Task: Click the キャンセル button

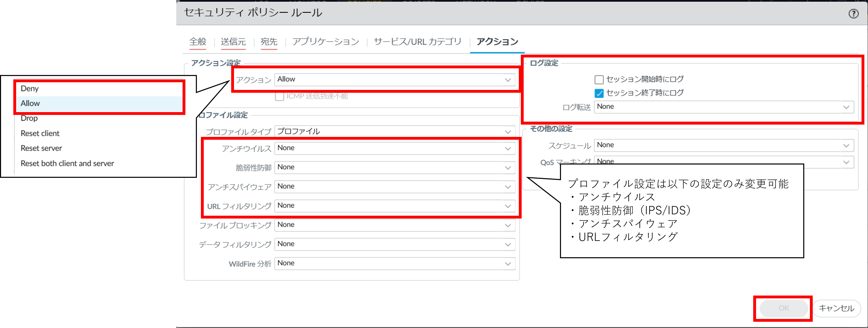Action: pos(836,308)
